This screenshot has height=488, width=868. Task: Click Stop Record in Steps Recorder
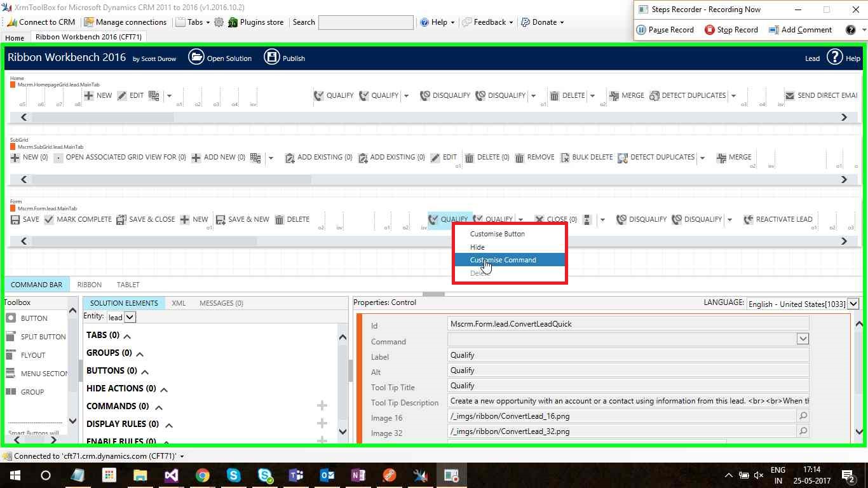pos(731,30)
